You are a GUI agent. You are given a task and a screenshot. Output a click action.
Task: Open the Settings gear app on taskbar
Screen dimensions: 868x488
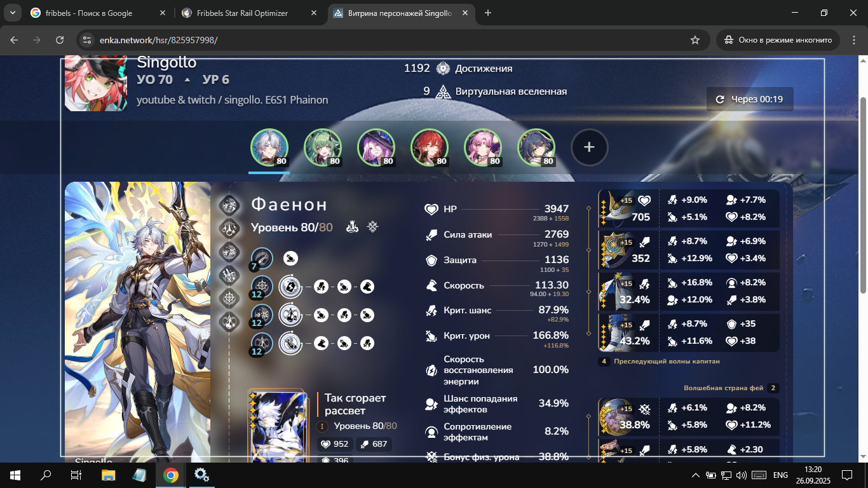201,475
